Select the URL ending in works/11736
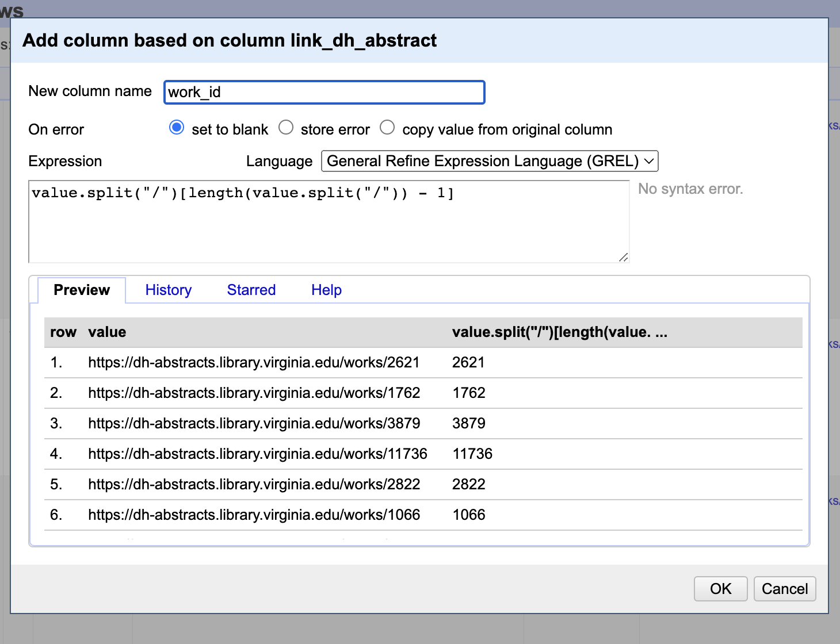 tap(258, 454)
